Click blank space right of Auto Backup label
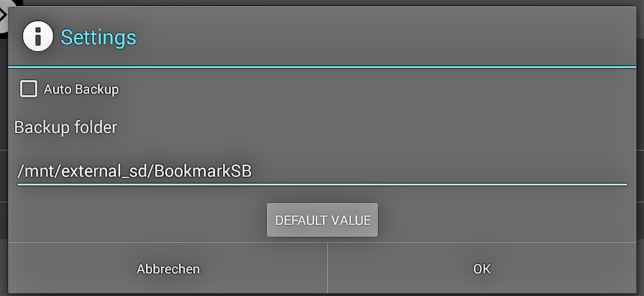644x296 pixels. 378,89
